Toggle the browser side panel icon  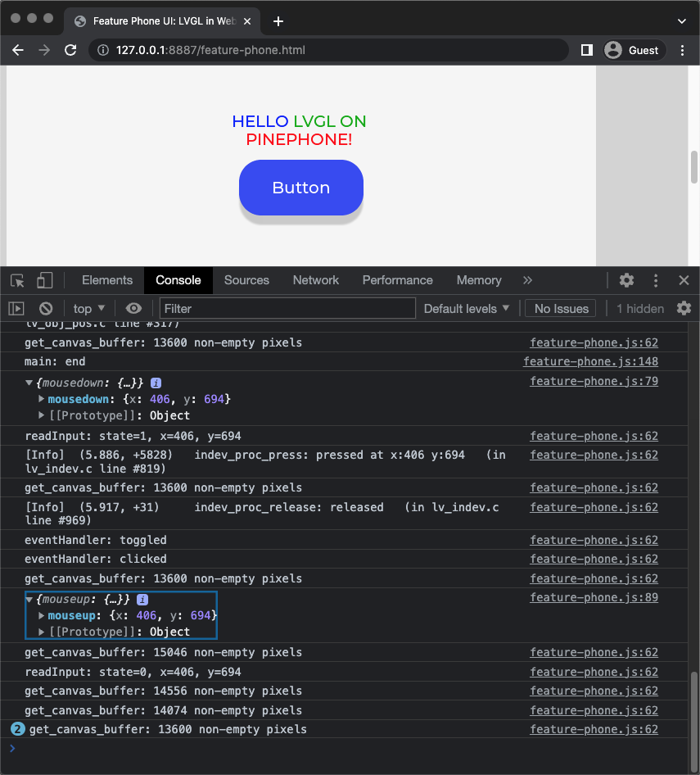(586, 50)
